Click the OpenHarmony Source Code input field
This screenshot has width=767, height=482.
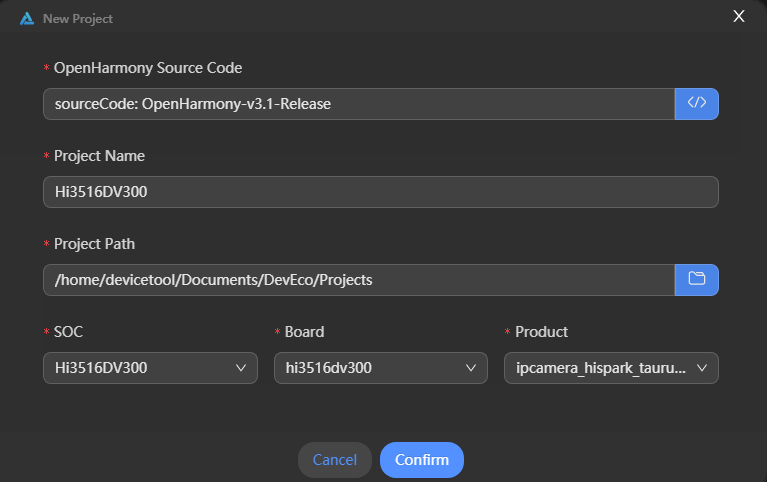[x=358, y=104]
